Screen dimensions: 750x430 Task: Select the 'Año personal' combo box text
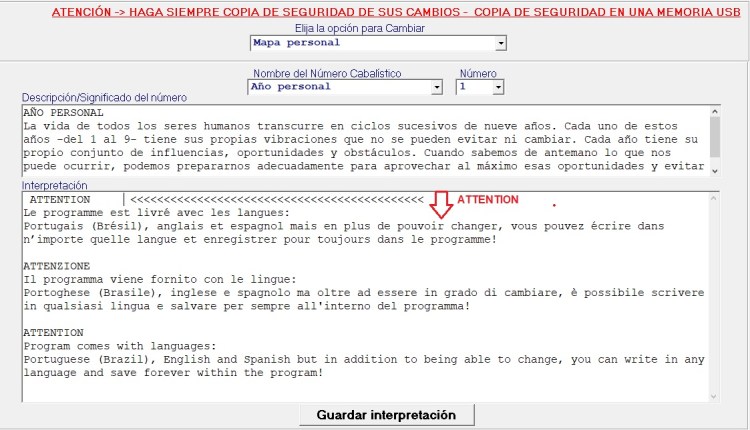pyautogui.click(x=338, y=87)
